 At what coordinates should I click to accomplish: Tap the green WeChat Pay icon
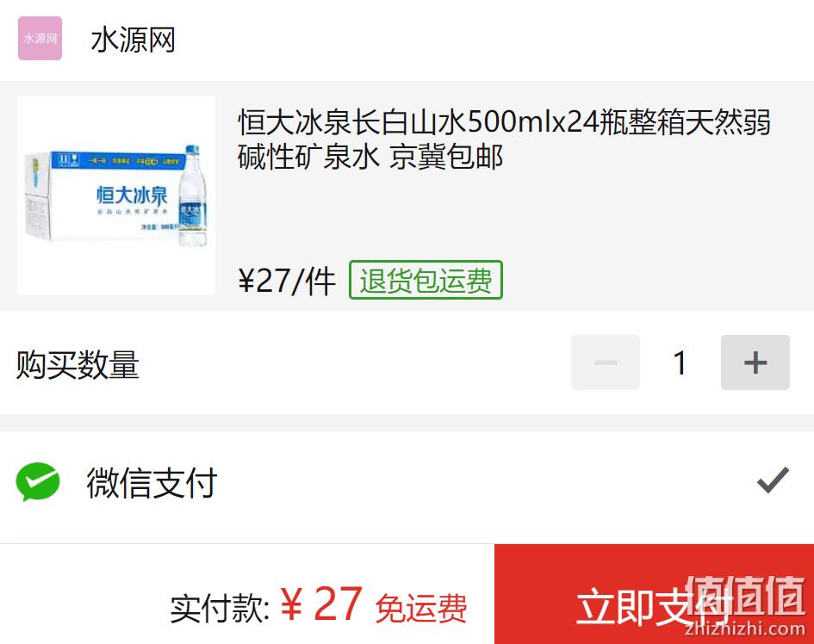coord(38,481)
